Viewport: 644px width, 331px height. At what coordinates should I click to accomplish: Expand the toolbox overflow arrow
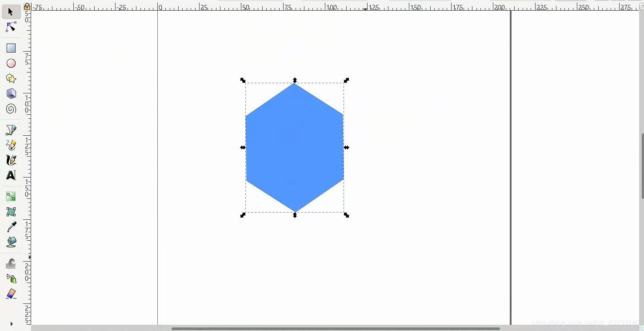[x=11, y=324]
